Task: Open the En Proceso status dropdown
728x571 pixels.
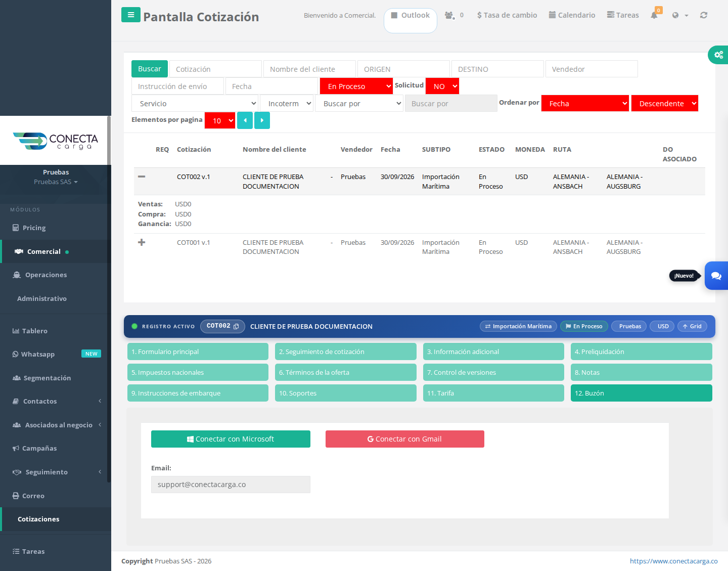Action: click(356, 86)
